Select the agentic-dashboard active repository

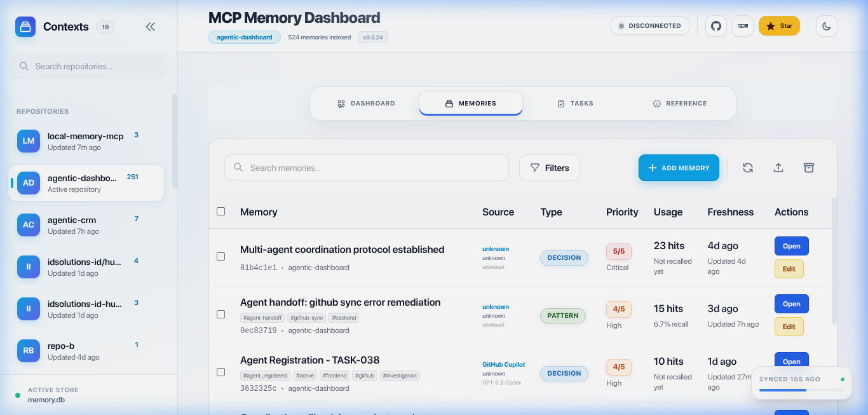click(86, 183)
